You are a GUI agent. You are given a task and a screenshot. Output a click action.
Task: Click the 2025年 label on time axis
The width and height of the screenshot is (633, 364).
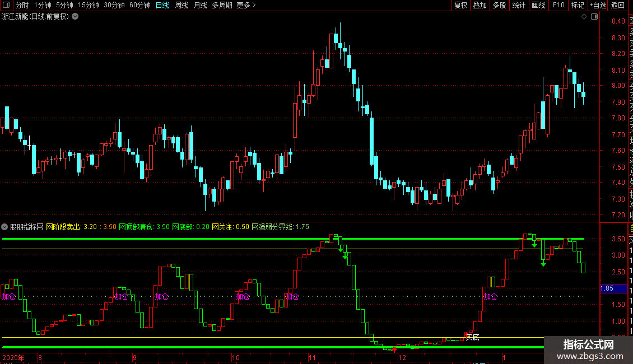point(13,357)
